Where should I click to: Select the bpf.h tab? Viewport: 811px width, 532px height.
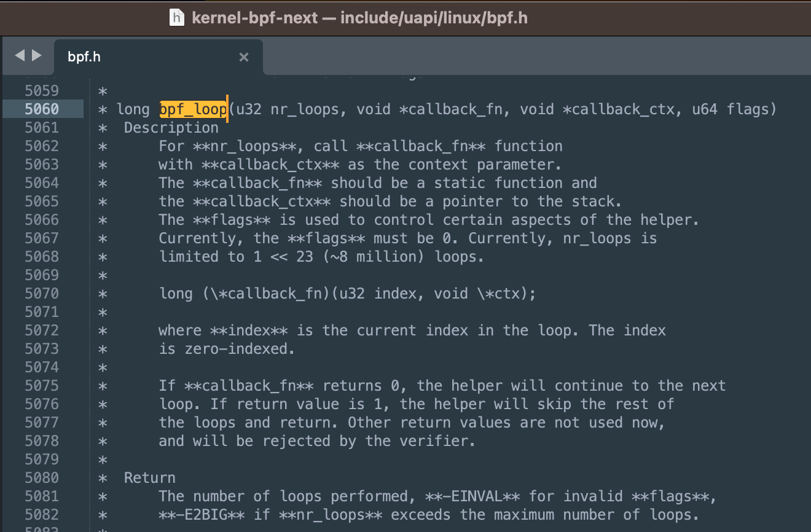tap(159, 57)
